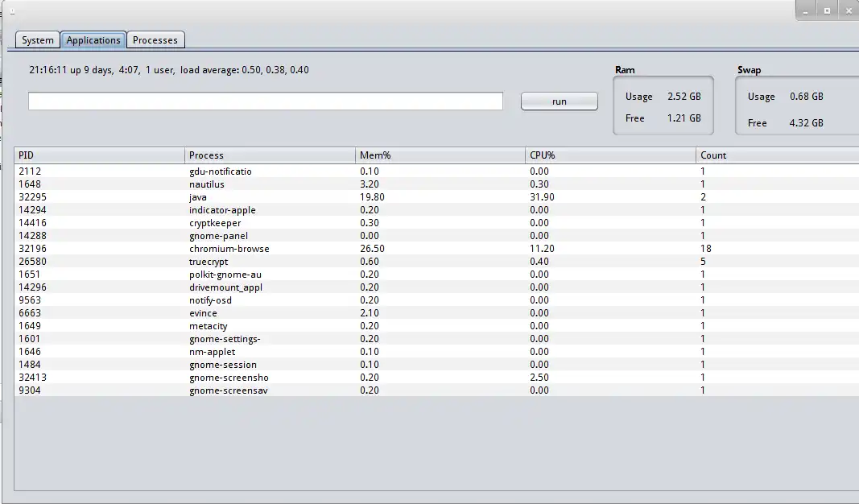The image size is (859, 504).
Task: Click the 2.50 CPU% of gnome-screensho
Action: (x=539, y=378)
